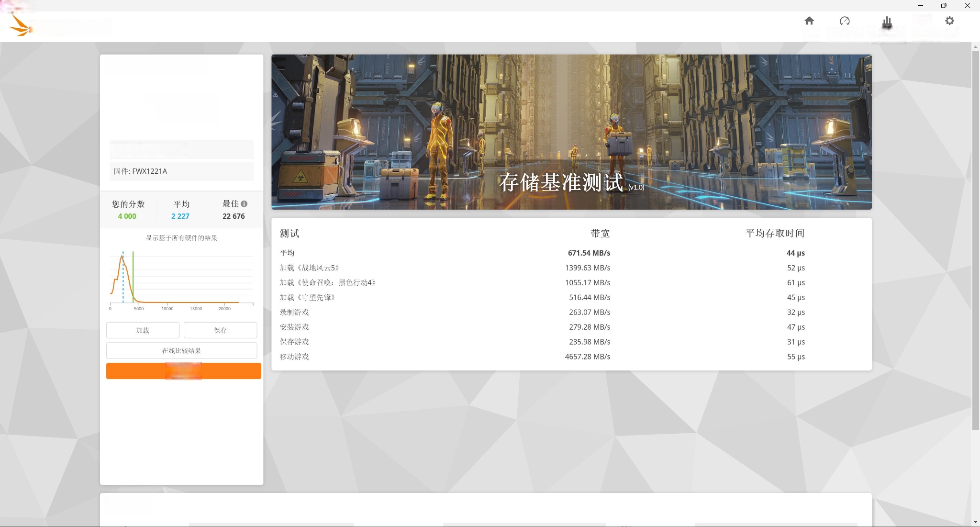Click the 在线比较结果 button

point(181,350)
